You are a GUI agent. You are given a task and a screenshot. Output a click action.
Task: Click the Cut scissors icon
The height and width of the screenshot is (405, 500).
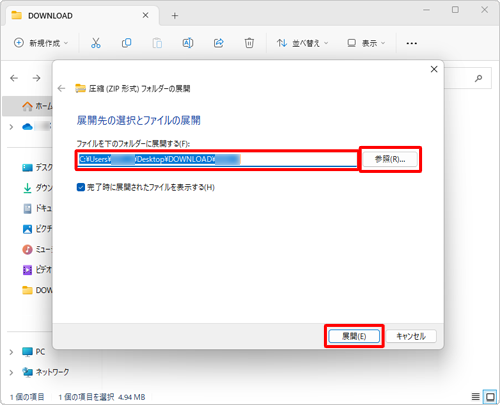pyautogui.click(x=96, y=43)
